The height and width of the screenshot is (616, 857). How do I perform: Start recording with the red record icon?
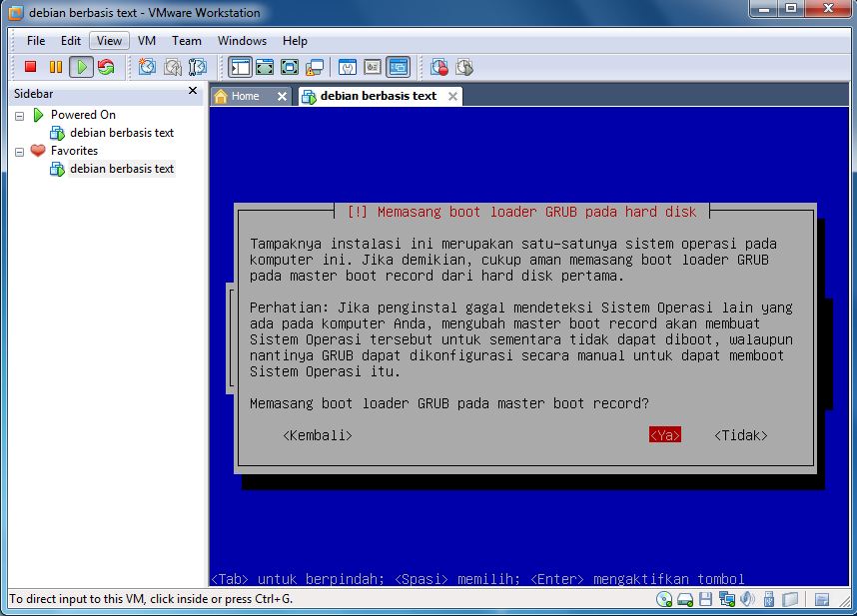pyautogui.click(x=438, y=67)
